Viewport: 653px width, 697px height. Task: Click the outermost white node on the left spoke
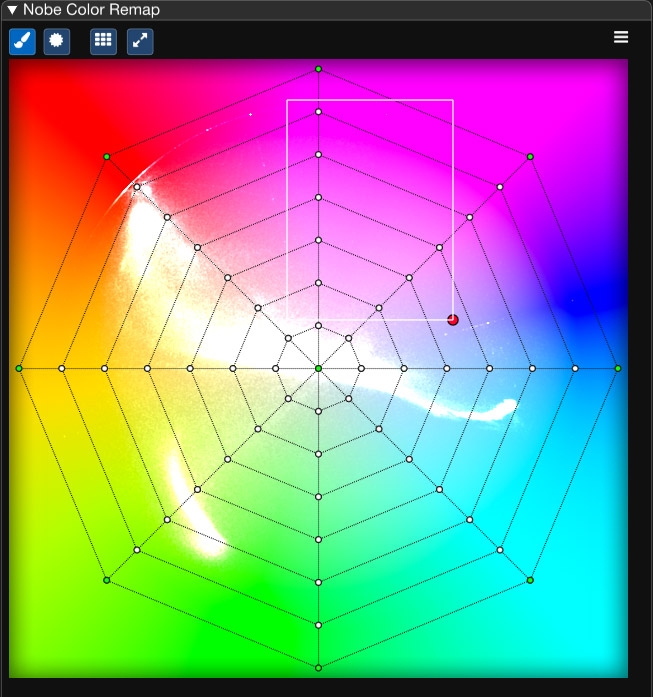coord(62,369)
